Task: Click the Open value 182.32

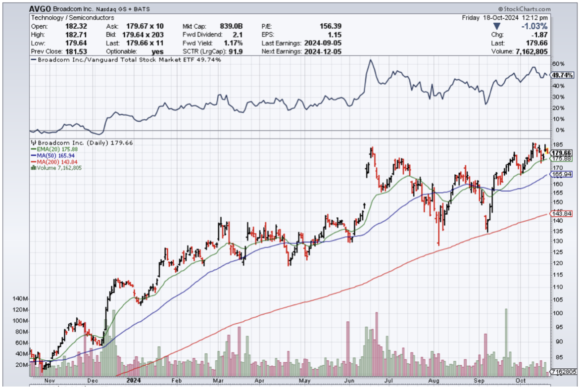Action: pos(76,26)
